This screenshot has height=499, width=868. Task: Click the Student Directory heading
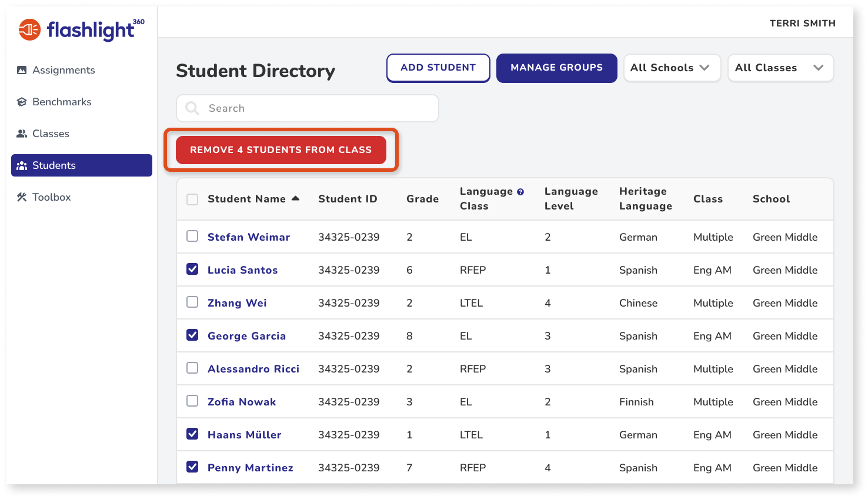pos(255,71)
